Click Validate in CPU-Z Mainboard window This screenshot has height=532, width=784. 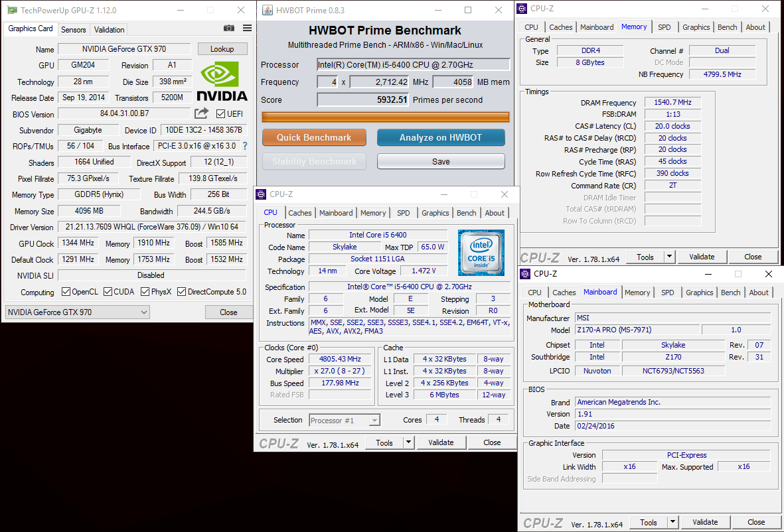[705, 522]
